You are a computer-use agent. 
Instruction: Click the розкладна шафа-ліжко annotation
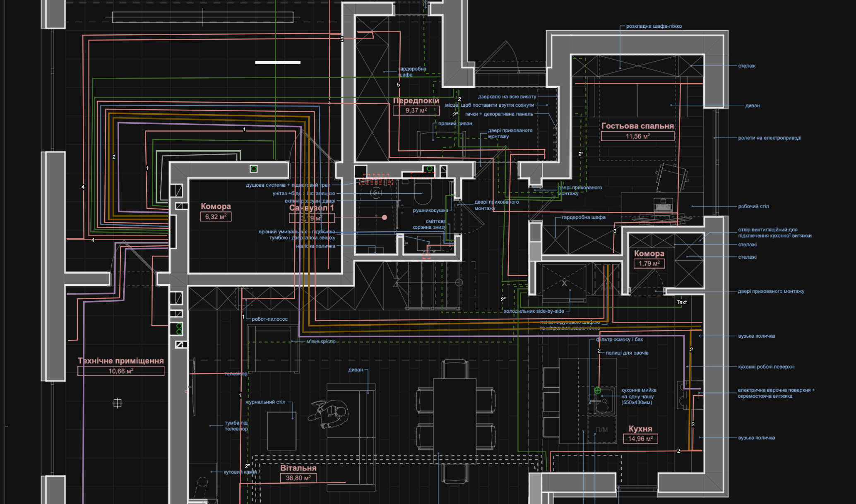(654, 26)
